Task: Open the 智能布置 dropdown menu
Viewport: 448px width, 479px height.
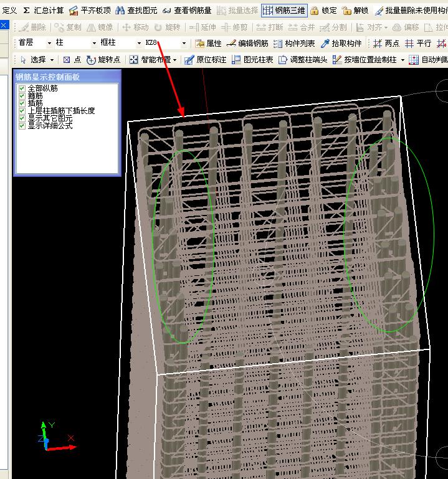Action: (153, 60)
